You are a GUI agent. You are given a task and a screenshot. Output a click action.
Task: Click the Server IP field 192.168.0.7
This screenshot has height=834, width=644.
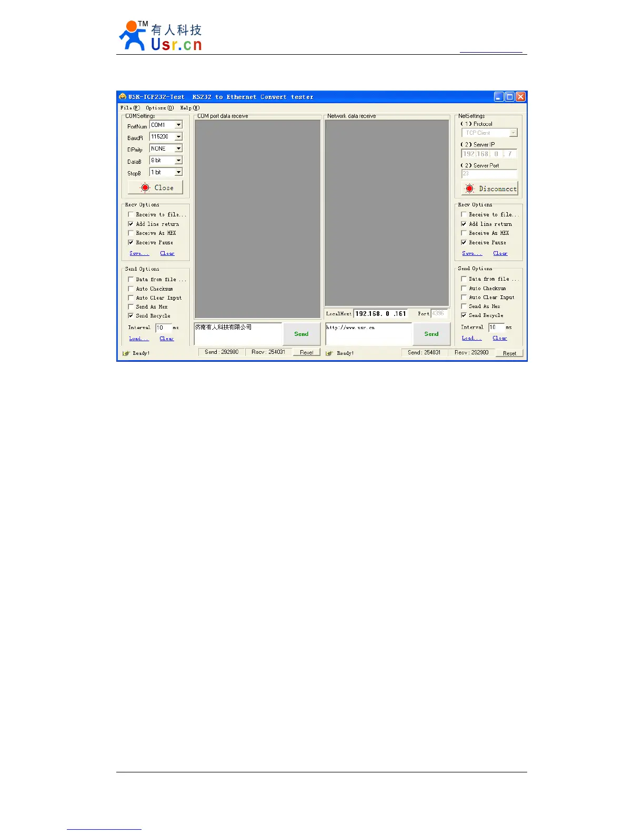point(489,154)
